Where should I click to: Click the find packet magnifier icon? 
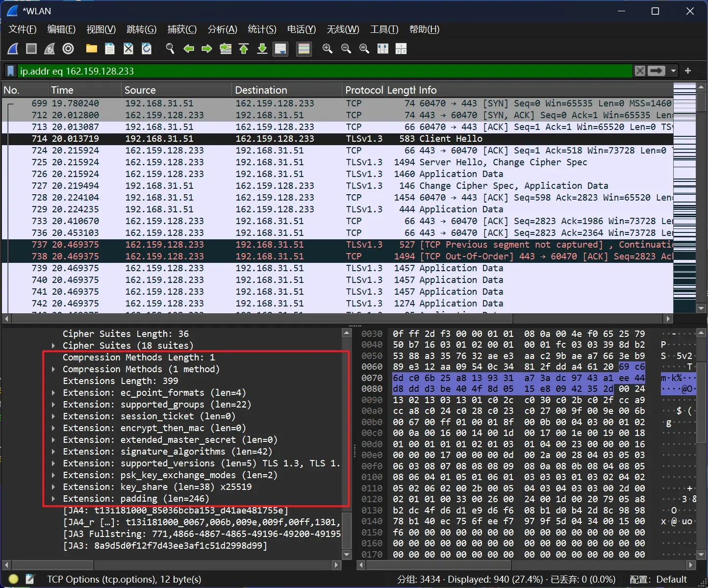pos(170,49)
